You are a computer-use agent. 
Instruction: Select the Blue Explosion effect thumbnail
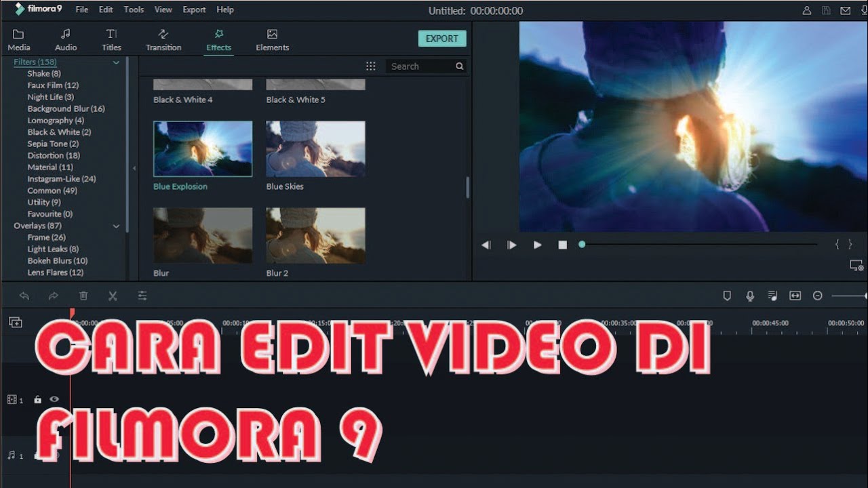[203, 149]
